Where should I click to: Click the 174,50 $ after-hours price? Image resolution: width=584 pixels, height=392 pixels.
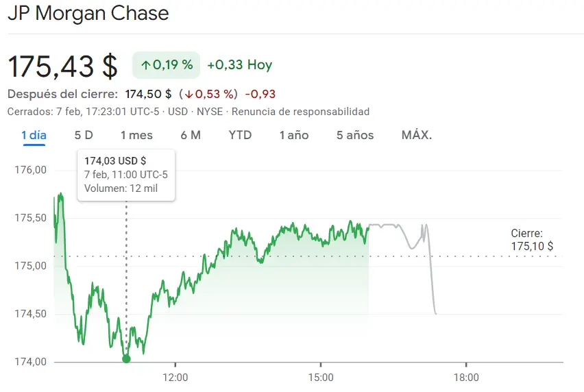[x=148, y=94]
